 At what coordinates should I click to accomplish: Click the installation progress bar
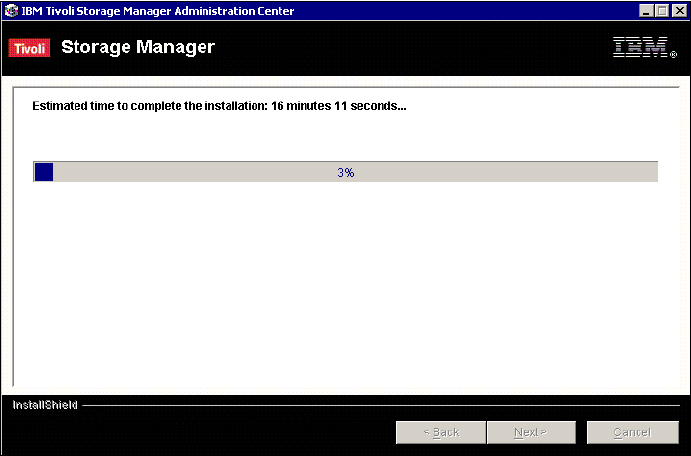tap(346, 172)
